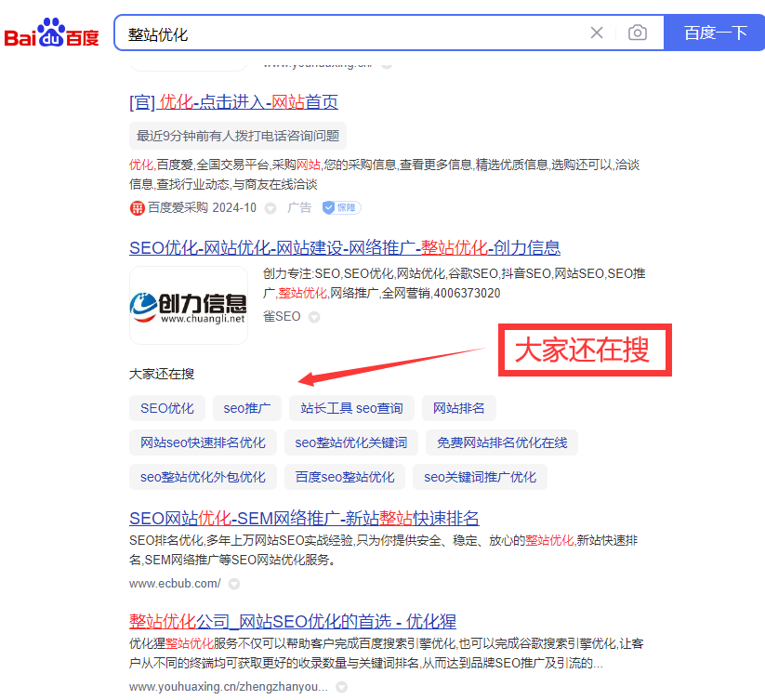Select the seo推广 related search
765x700 pixels.
pyautogui.click(x=247, y=408)
